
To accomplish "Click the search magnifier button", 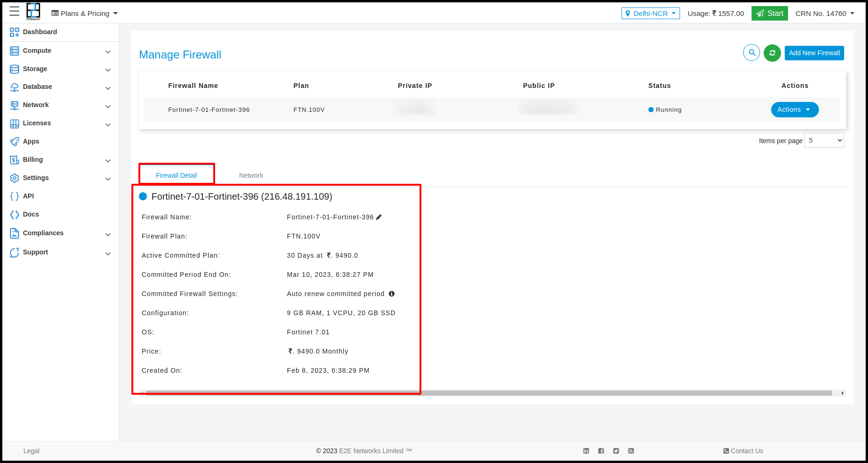I will (752, 52).
